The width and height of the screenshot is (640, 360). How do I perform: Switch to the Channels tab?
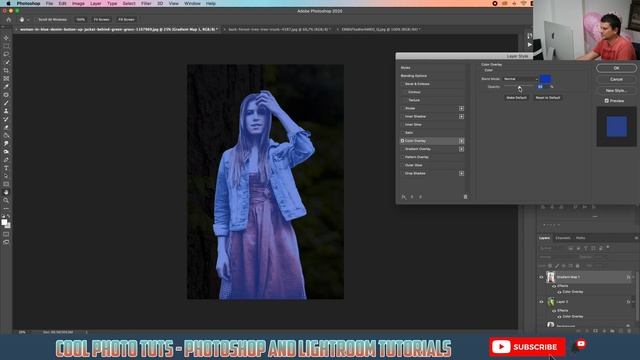pyautogui.click(x=563, y=238)
